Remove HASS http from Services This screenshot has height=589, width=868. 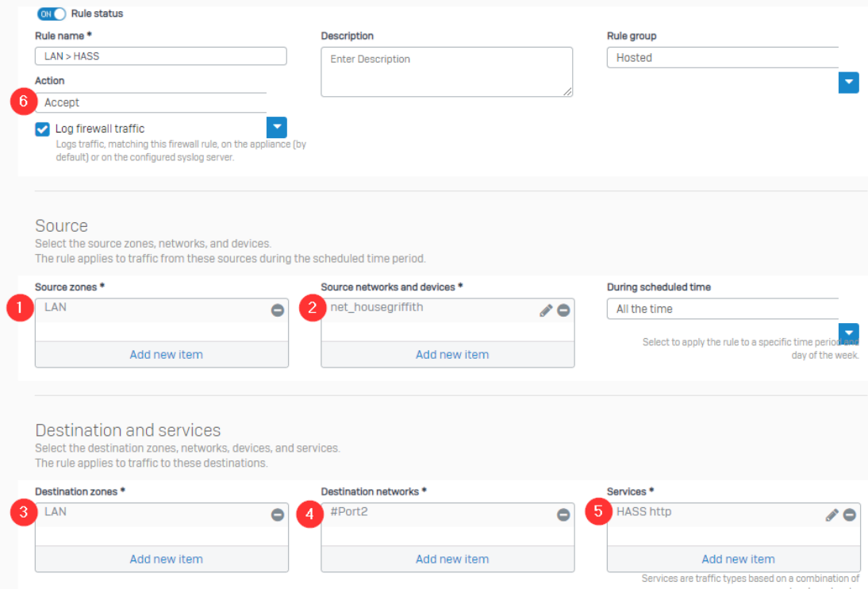[x=849, y=515]
